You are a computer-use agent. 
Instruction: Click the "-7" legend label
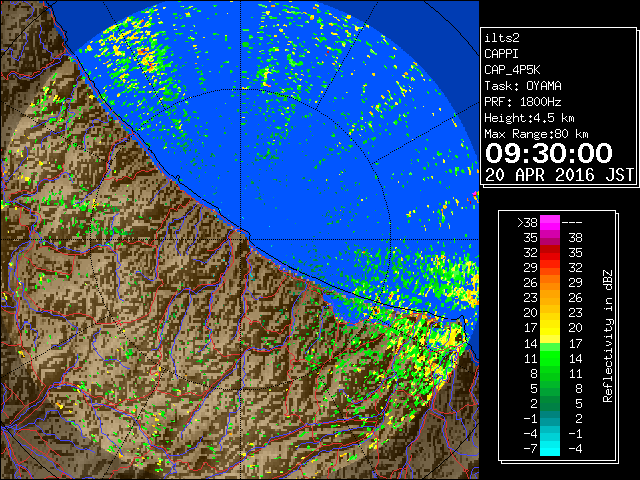click(x=530, y=448)
